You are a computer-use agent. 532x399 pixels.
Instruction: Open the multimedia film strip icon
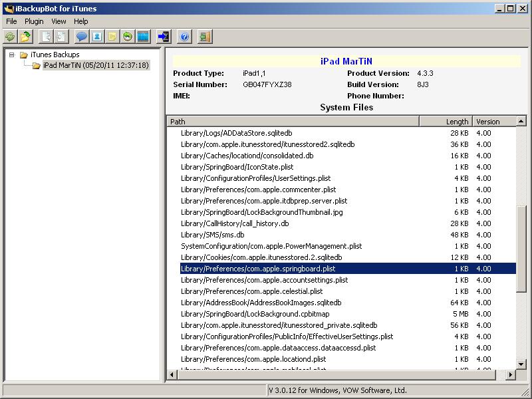click(x=143, y=37)
